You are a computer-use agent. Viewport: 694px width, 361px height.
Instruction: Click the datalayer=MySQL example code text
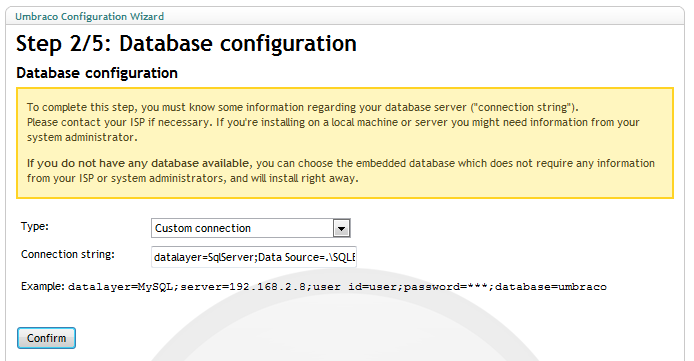337,287
